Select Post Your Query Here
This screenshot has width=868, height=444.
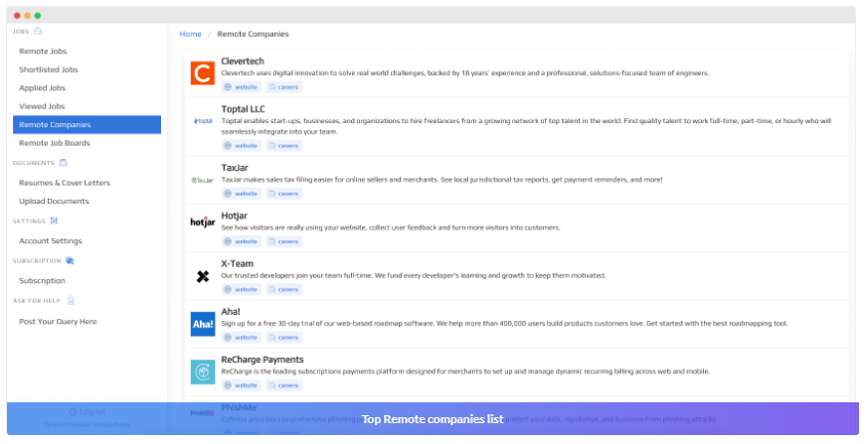point(58,321)
